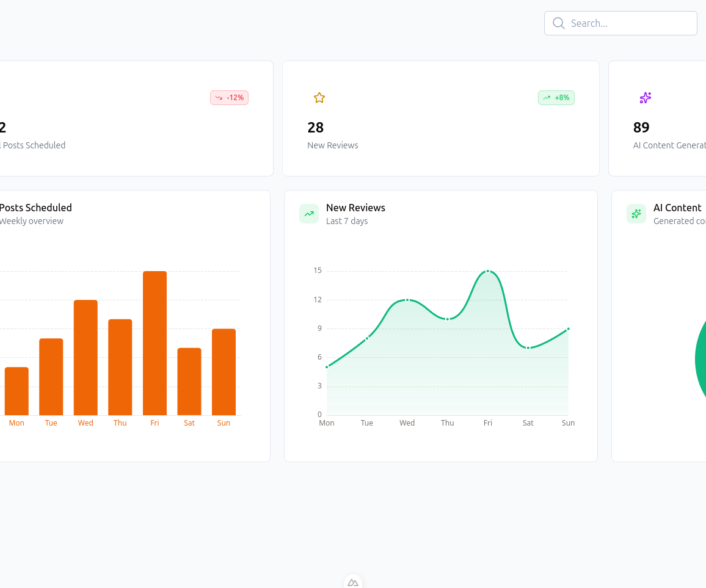Click the Thu data point on New Reviews line
This screenshot has width=706, height=588.
[448, 319]
